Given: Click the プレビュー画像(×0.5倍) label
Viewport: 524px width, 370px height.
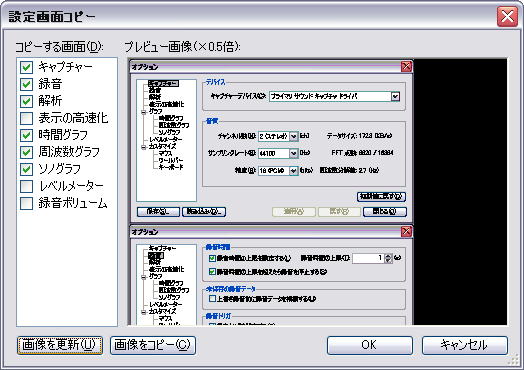Looking at the screenshot, I should pos(182,47).
